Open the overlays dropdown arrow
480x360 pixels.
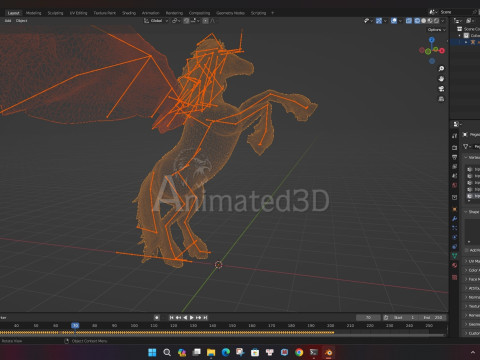tap(400, 21)
